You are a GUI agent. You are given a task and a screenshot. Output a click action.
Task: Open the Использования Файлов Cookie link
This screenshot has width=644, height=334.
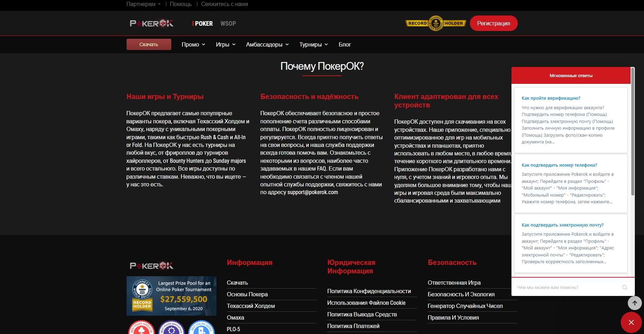(366, 303)
